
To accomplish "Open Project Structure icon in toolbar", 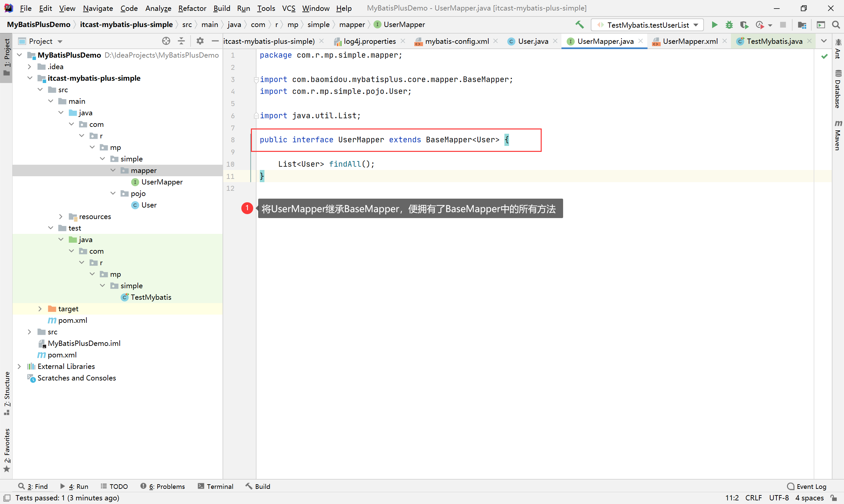I will click(802, 25).
